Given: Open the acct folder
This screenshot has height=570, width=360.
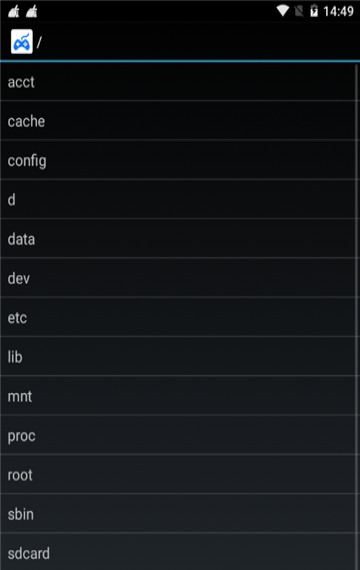Looking at the screenshot, I should [x=178, y=82].
